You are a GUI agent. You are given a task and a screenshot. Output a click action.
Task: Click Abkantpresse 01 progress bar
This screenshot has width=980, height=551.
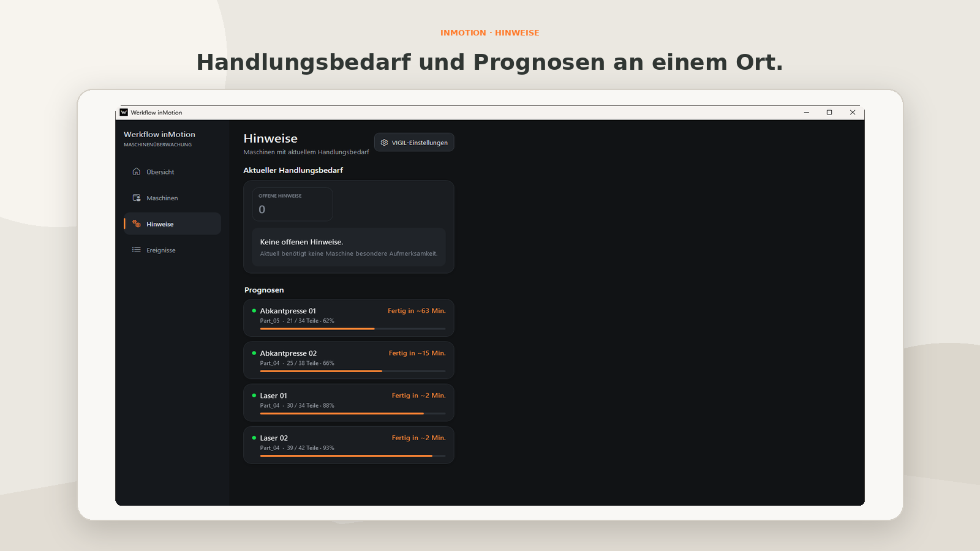click(x=353, y=329)
